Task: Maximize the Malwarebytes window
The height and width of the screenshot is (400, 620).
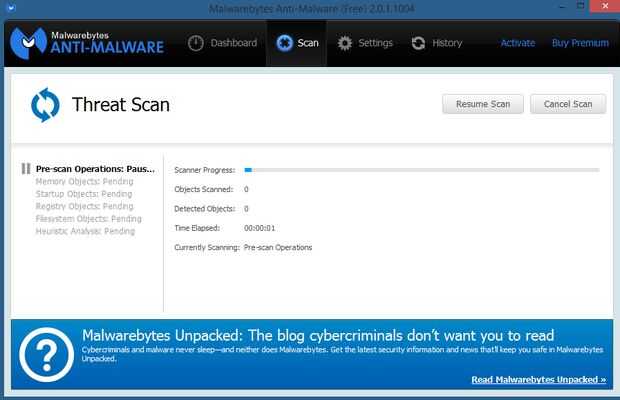Action: [580, 6]
